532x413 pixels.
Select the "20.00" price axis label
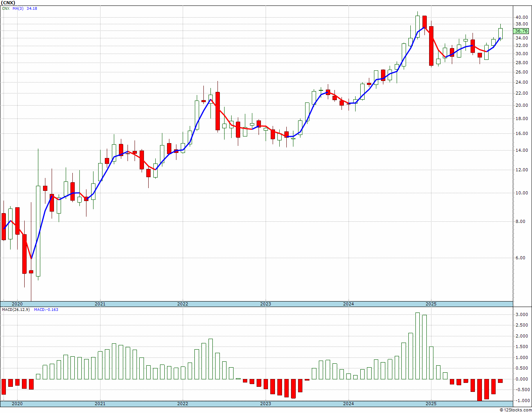521,105
